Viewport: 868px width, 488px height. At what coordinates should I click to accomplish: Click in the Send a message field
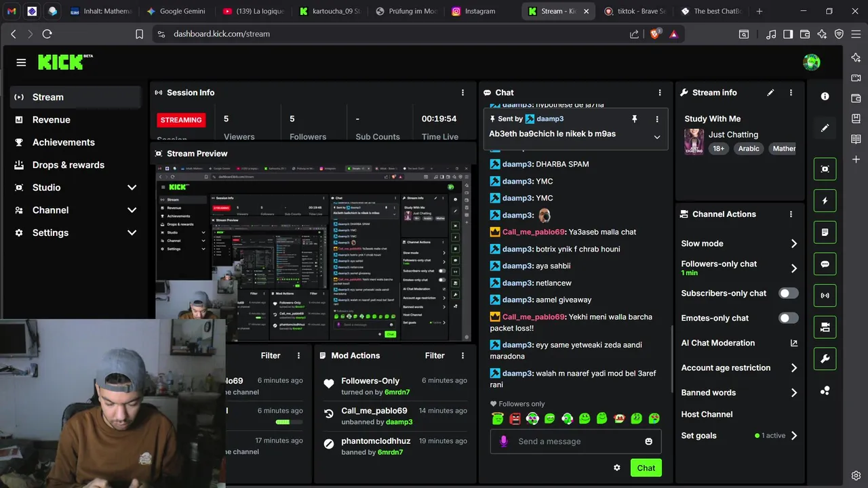pos(576,441)
